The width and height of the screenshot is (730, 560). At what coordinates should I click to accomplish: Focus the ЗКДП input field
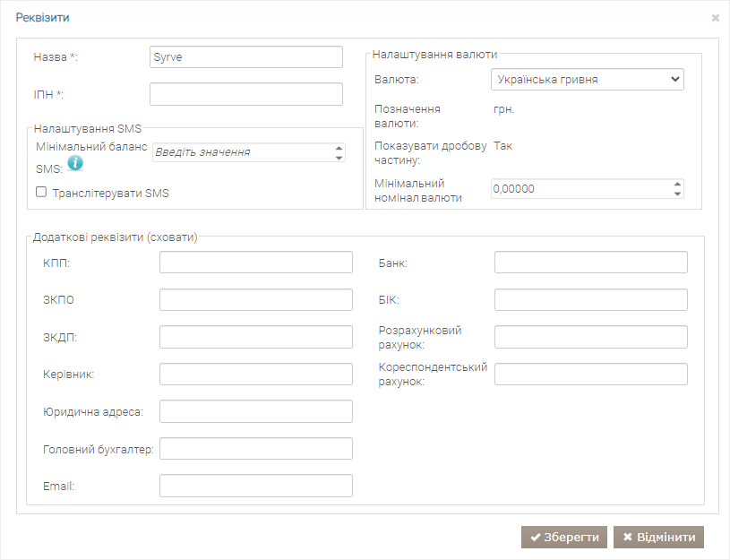coord(255,337)
